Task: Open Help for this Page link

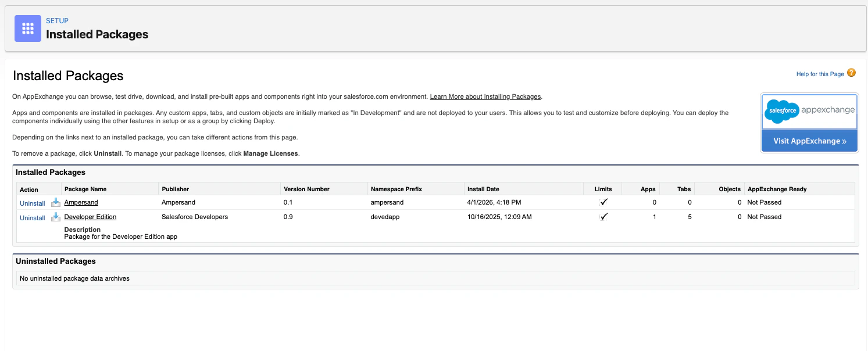Action: coord(820,74)
